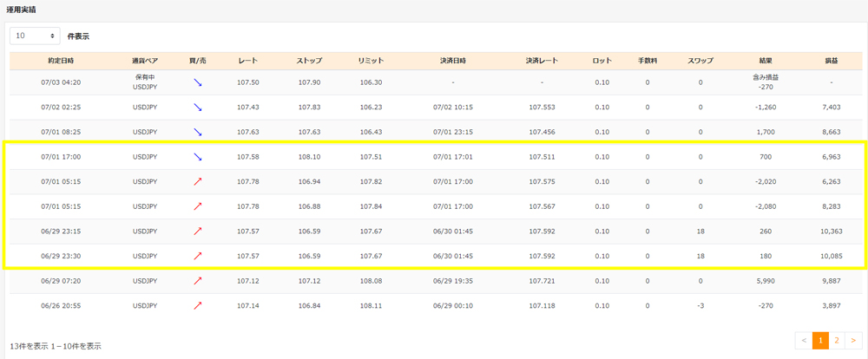Click the sell arrow in the 07/01 08:25 row

pyautogui.click(x=198, y=132)
